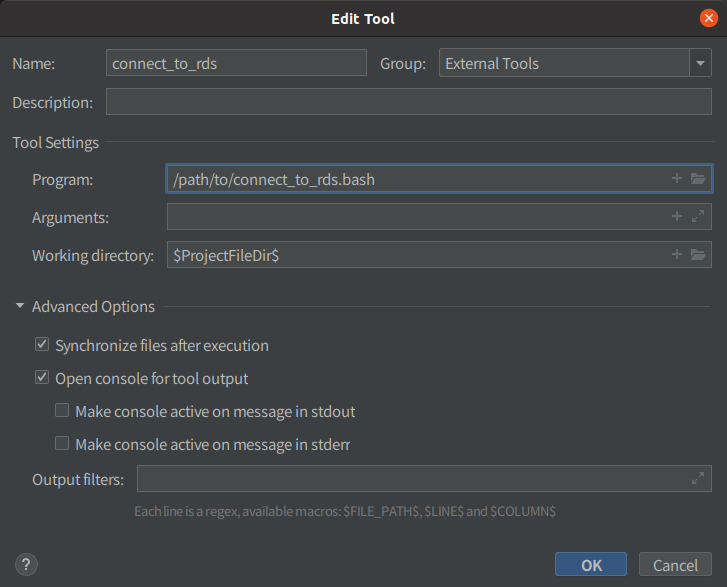Click the Name text field

click(x=236, y=64)
